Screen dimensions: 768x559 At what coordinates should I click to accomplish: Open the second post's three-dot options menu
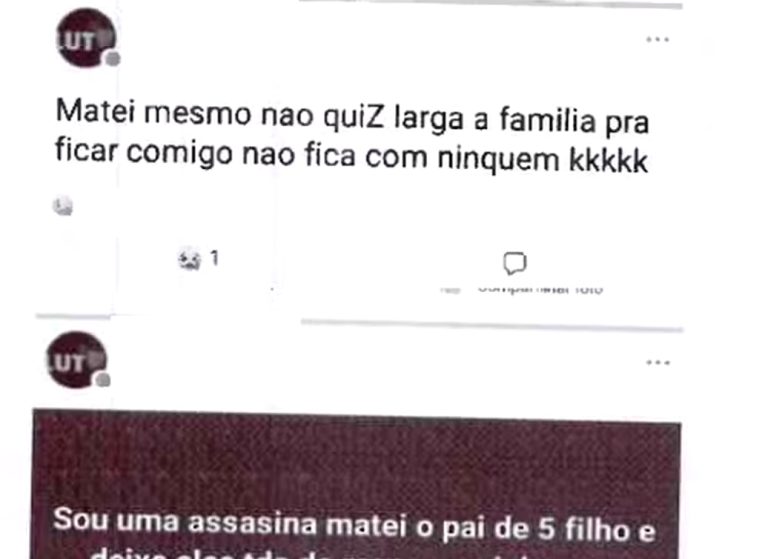(657, 363)
